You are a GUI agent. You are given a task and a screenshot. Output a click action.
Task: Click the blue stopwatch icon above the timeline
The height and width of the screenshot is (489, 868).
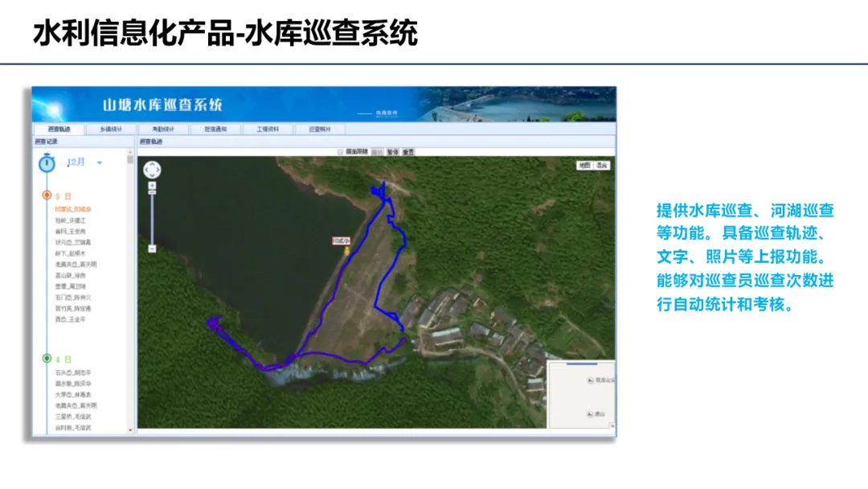pos(47,162)
